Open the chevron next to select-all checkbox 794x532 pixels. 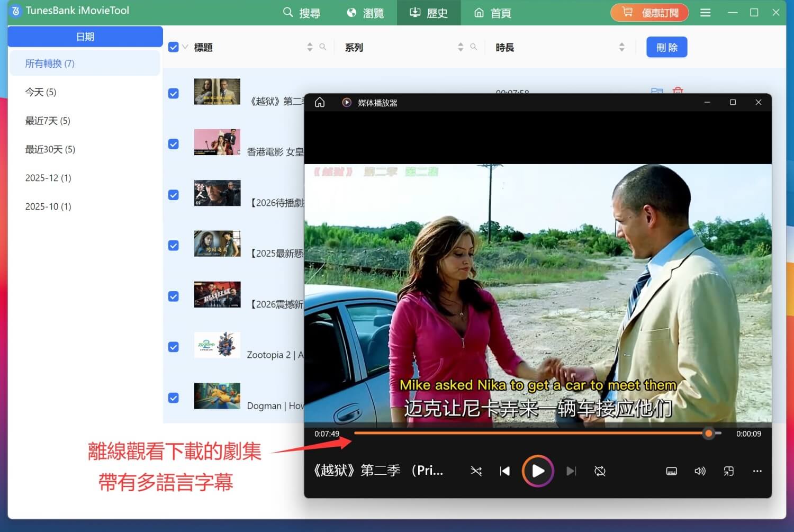pyautogui.click(x=185, y=47)
